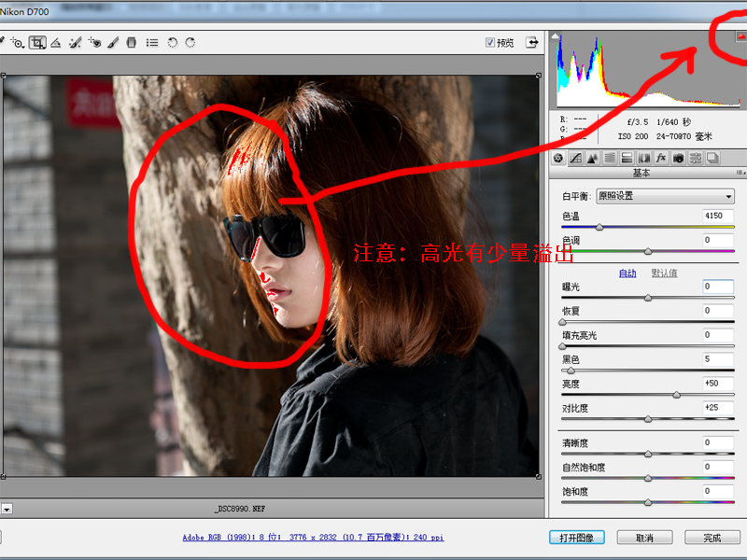Toggle full screen mode icon
Image resolution: width=747 pixels, height=560 pixels.
532,43
